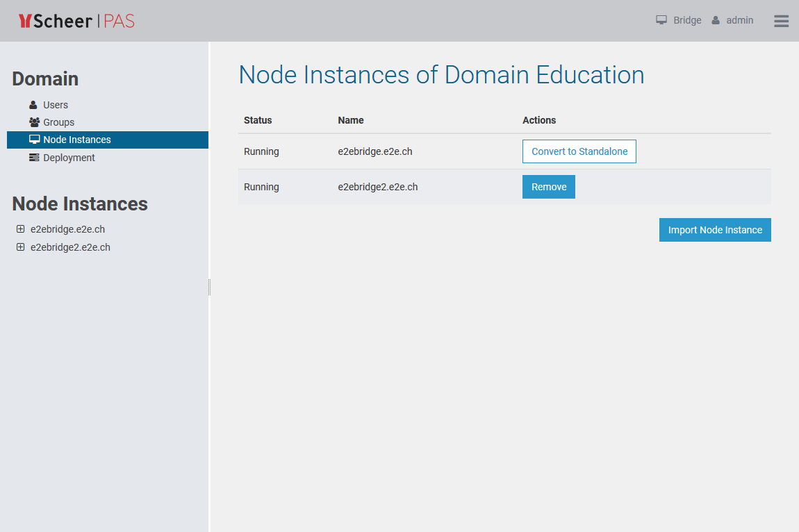Open the hamburger menu icon
The width and height of the screenshot is (799, 532).
point(781,21)
